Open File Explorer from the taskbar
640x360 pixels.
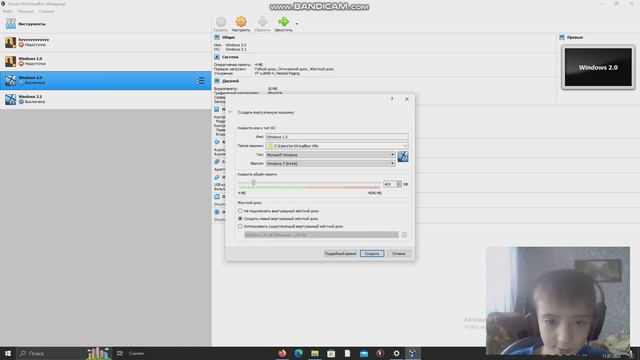tap(315, 353)
